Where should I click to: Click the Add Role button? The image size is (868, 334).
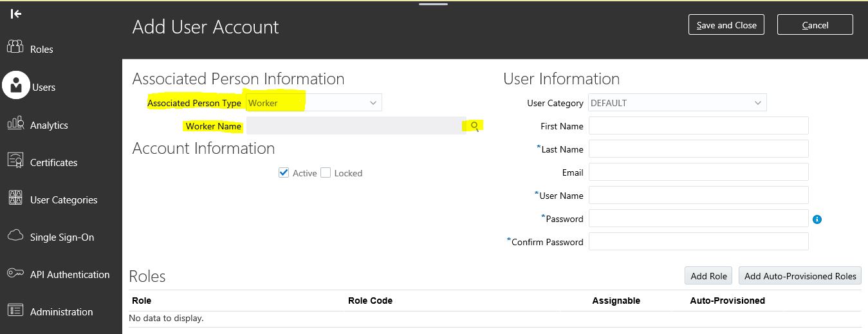[708, 275]
